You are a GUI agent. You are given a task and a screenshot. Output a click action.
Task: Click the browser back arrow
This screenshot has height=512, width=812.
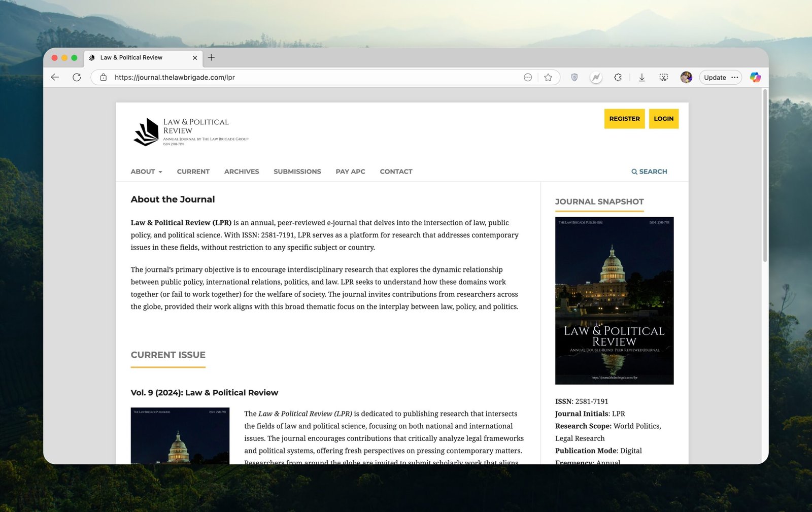tap(55, 77)
